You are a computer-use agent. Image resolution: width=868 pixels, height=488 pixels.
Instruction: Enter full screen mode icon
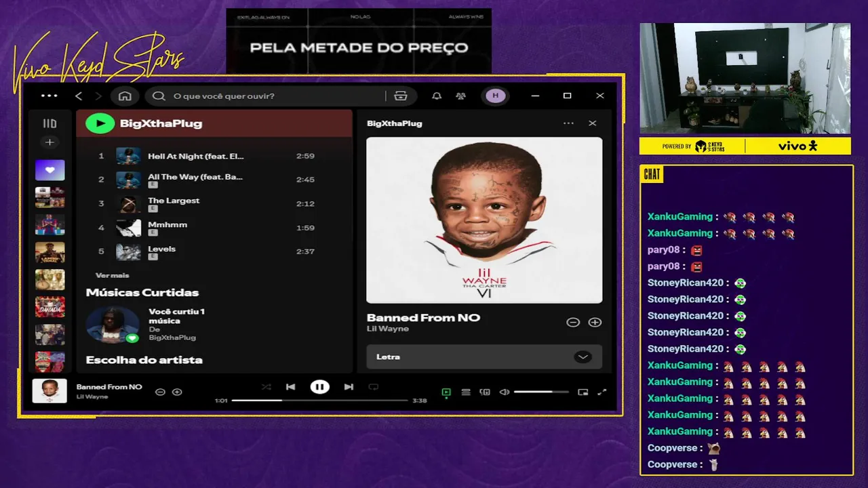point(601,392)
